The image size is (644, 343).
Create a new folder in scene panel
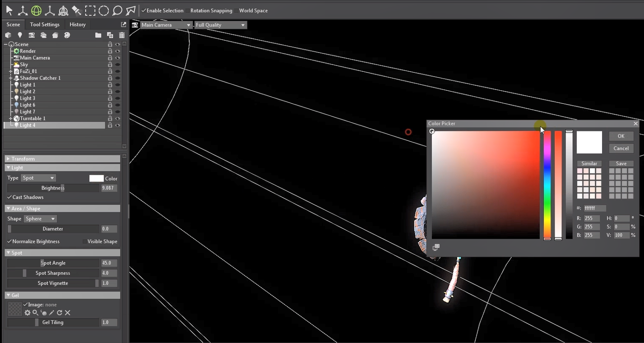coord(98,35)
